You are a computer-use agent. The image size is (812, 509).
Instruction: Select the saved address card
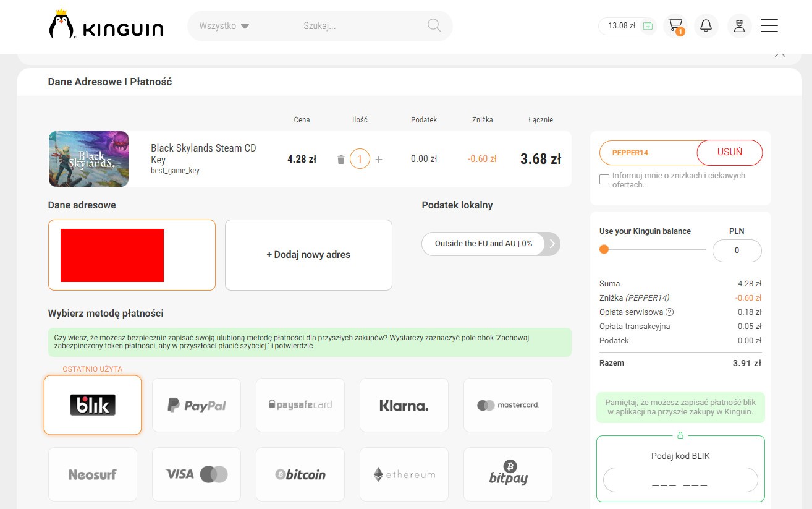(132, 255)
